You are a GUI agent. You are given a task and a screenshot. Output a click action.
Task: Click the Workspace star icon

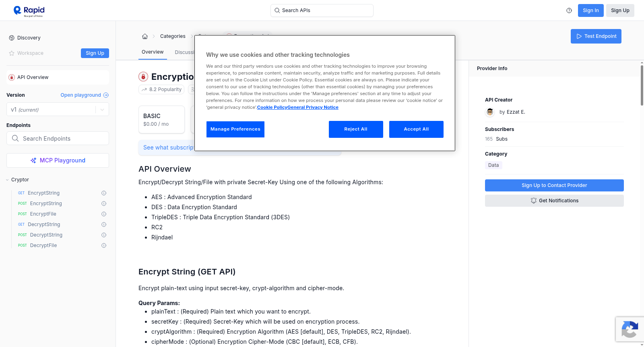12,53
